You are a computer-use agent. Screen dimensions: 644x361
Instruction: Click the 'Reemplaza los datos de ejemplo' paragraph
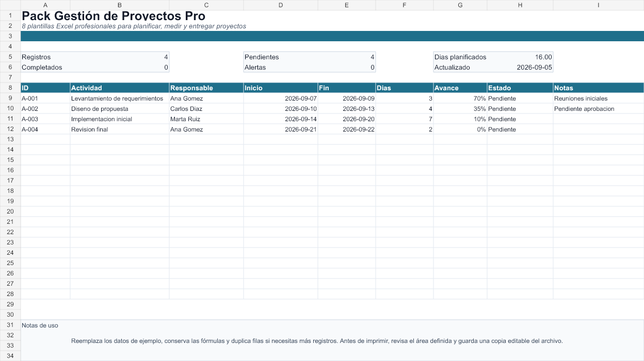(317, 341)
